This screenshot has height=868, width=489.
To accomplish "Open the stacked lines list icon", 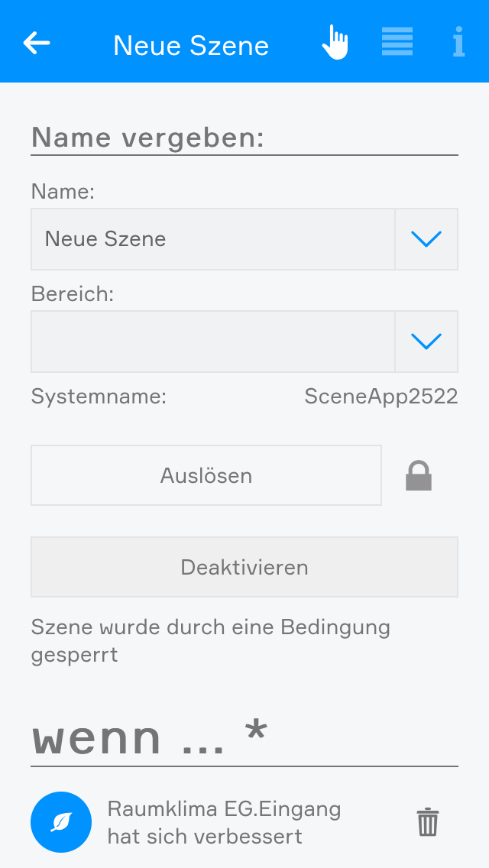I will [x=397, y=42].
